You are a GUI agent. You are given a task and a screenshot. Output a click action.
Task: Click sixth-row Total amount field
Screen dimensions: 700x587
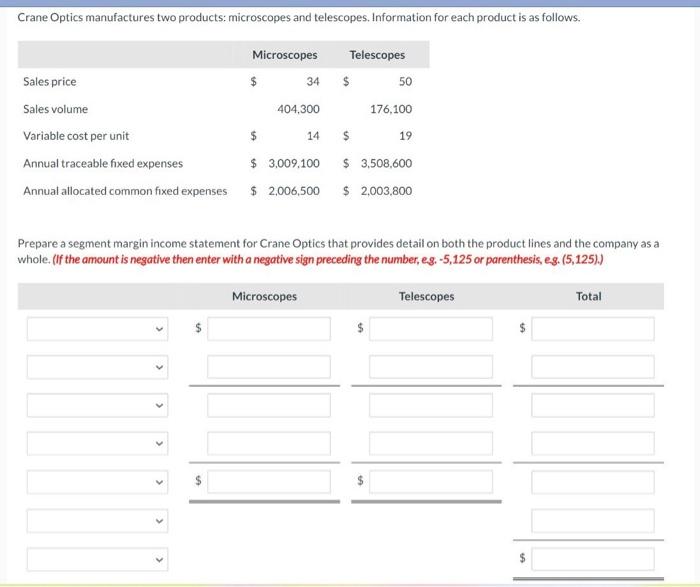coord(593,521)
